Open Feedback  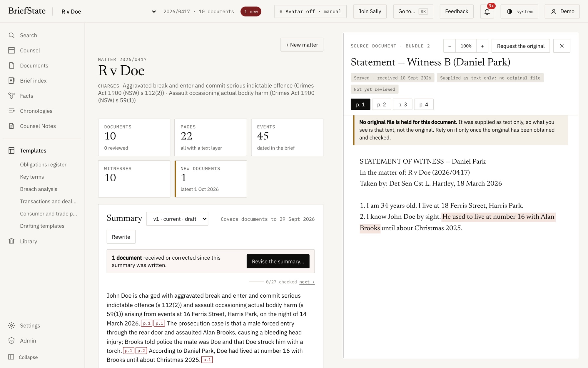(457, 11)
